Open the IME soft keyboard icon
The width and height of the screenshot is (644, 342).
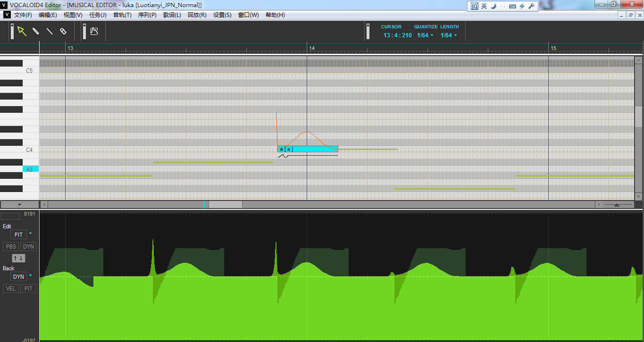(512, 6)
